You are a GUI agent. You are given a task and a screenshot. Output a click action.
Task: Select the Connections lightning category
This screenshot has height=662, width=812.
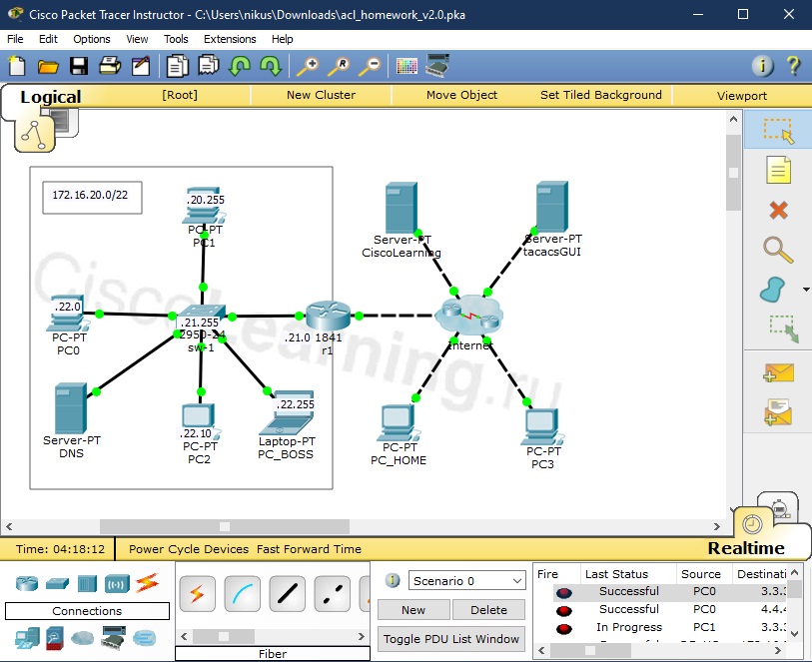[x=147, y=583]
